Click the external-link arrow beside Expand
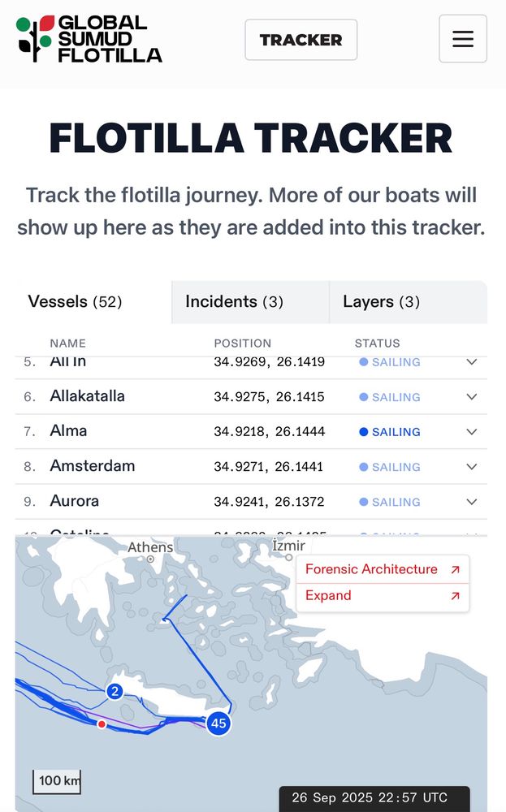Viewport: 506px width, 812px height. point(456,595)
